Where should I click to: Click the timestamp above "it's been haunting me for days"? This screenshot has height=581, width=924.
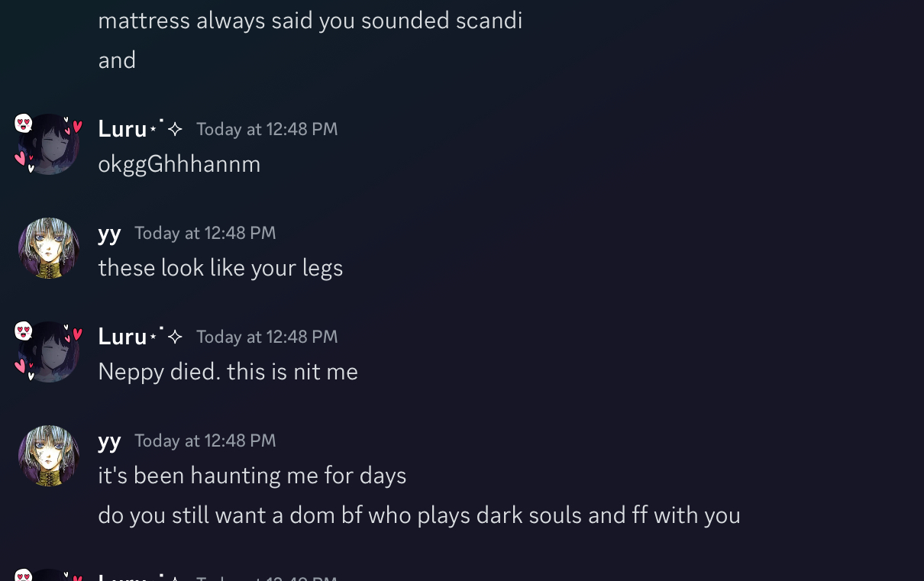205,441
